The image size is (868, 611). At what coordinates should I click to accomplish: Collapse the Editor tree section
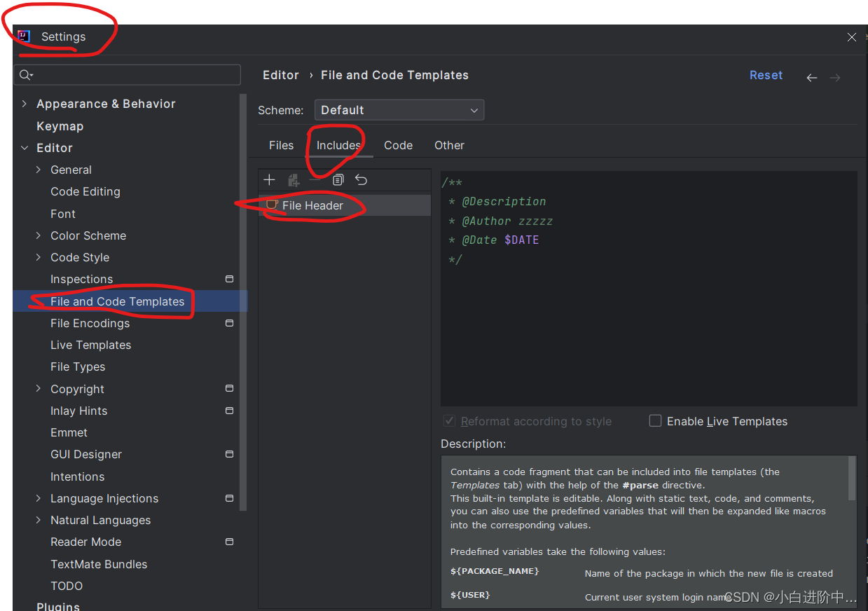tap(25, 148)
